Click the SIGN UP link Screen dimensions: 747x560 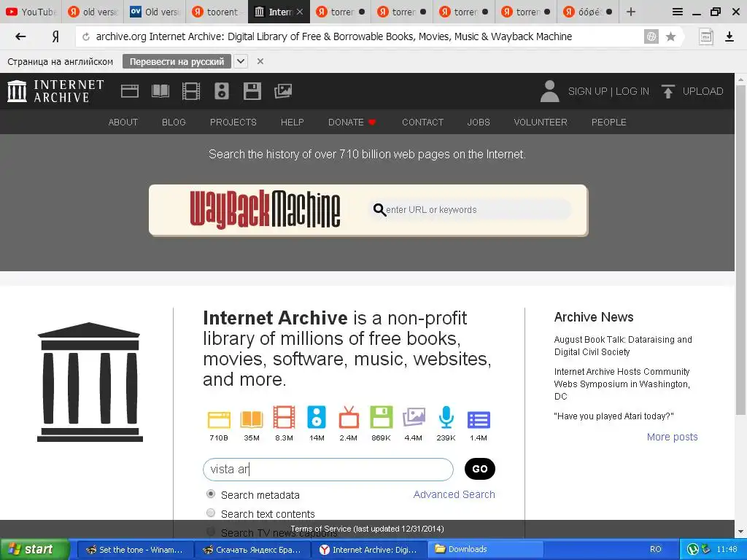[587, 91]
